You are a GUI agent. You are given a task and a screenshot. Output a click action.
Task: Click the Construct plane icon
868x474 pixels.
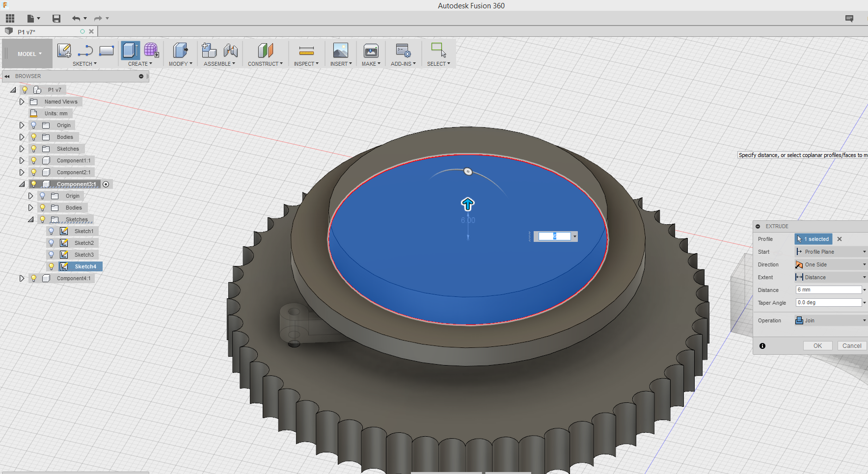tap(265, 50)
